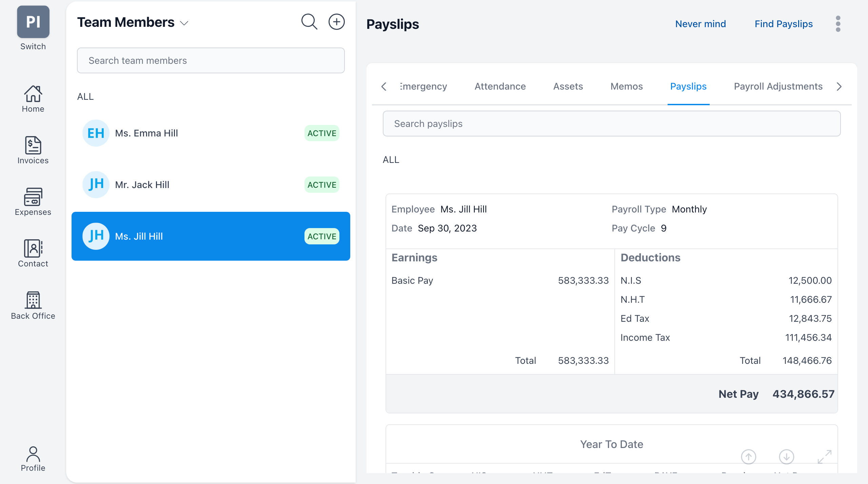Click the scroll-down arrow circle icon

coord(786,457)
